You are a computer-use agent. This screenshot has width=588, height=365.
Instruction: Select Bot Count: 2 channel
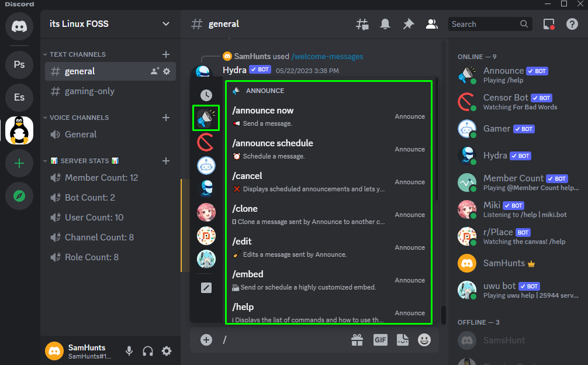tap(110, 197)
